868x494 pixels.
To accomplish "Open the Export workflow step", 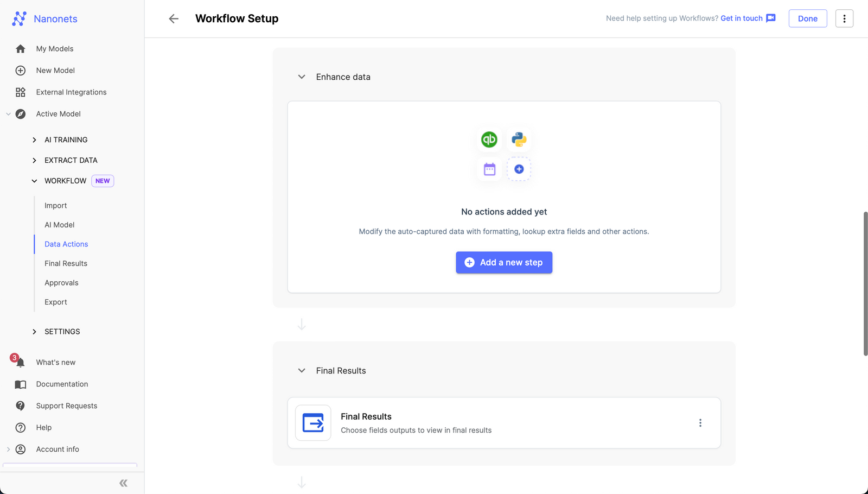I will 56,302.
